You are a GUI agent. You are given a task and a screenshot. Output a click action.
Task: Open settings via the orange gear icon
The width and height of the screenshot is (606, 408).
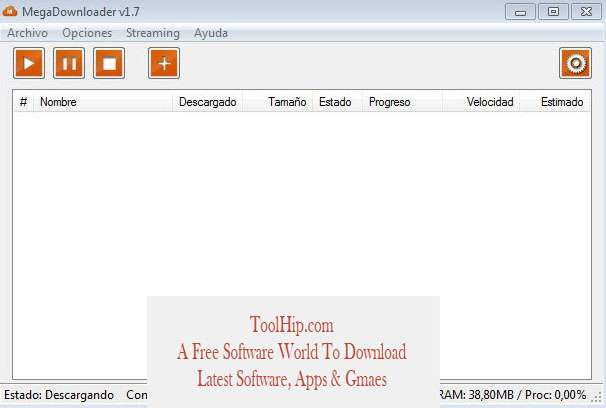[x=575, y=63]
